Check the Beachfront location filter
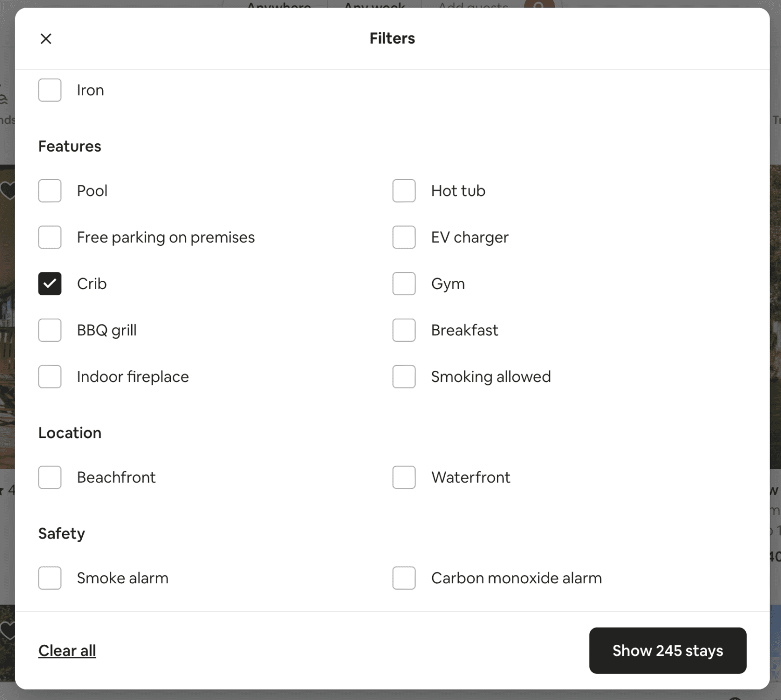The height and width of the screenshot is (700, 781). [49, 477]
